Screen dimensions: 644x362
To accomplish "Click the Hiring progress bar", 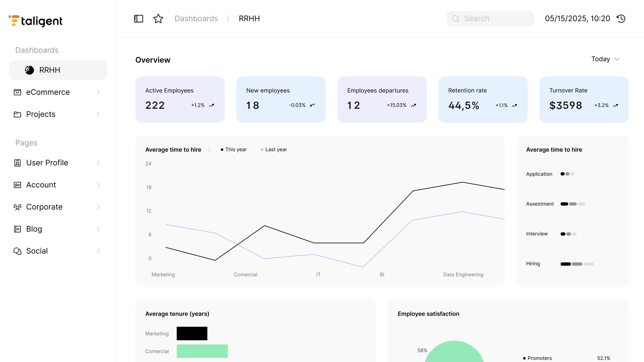I will pos(577,264).
